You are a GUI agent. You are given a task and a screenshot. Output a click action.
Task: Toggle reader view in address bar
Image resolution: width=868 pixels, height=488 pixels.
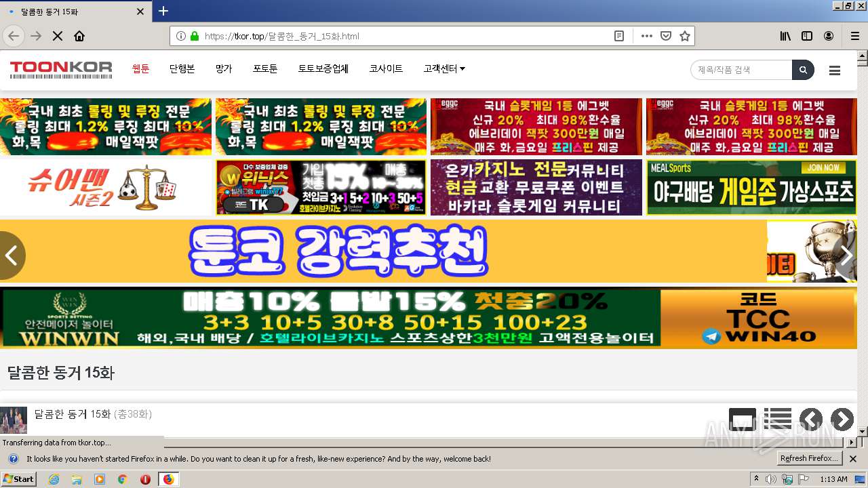619,36
